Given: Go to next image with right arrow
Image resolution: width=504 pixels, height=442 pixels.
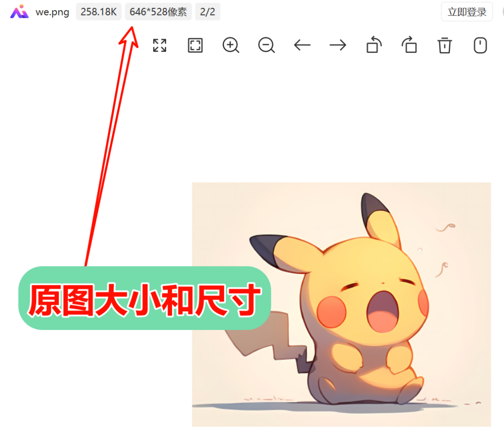Looking at the screenshot, I should pyautogui.click(x=338, y=45).
